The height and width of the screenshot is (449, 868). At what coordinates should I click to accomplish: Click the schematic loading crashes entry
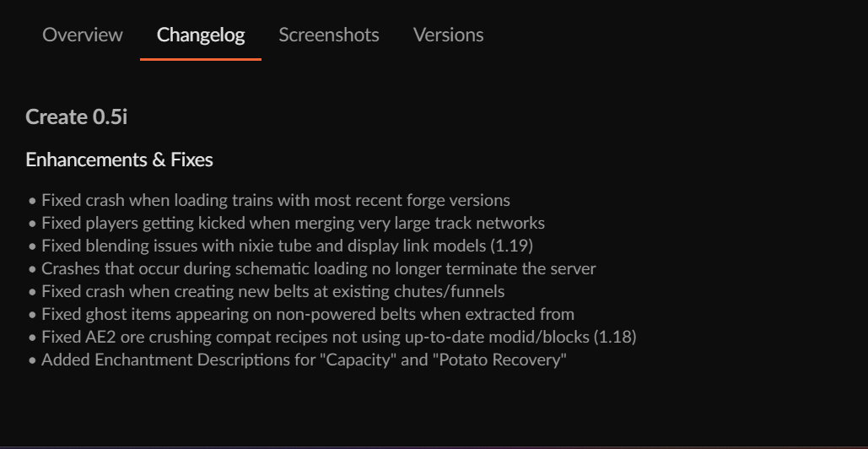[318, 269]
